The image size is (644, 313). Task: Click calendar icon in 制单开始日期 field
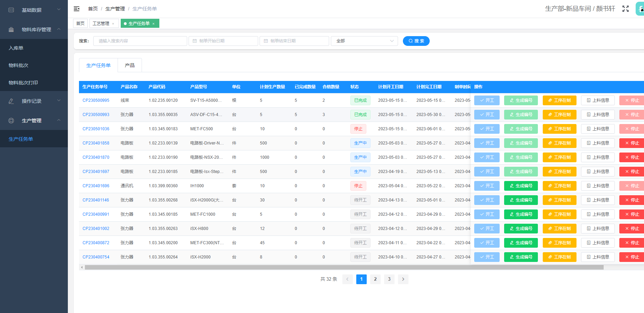click(x=195, y=41)
